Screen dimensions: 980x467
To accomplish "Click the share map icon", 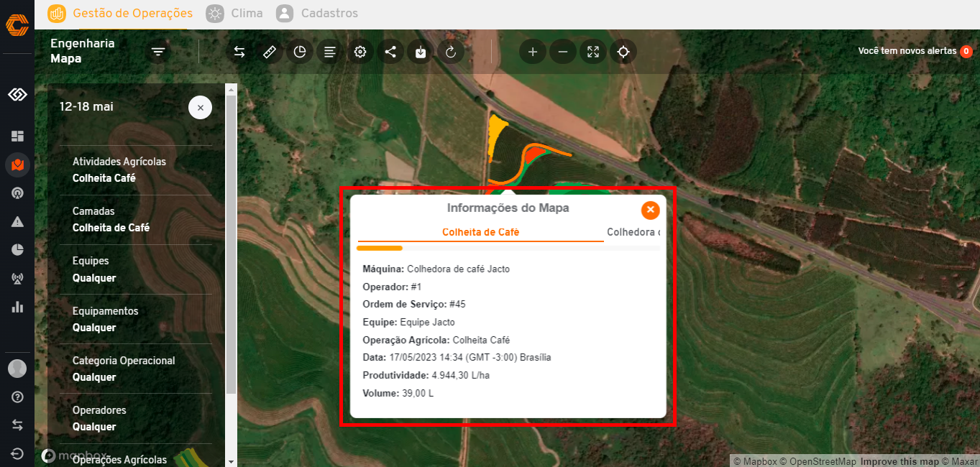I will tap(390, 52).
